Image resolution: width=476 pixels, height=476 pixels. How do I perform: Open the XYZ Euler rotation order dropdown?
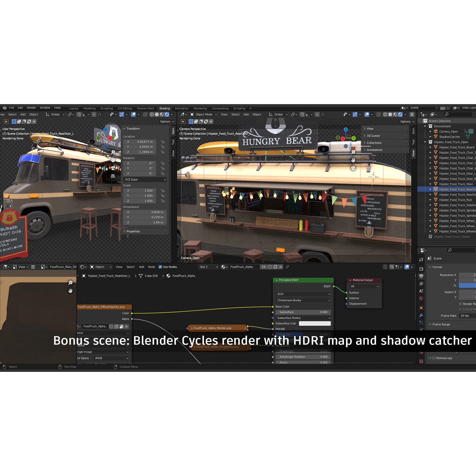pyautogui.click(x=145, y=179)
